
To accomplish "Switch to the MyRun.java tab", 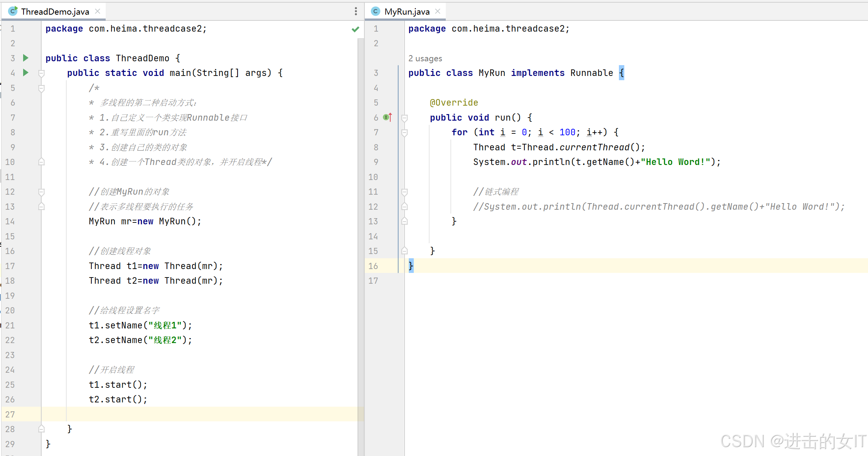I will coord(407,12).
